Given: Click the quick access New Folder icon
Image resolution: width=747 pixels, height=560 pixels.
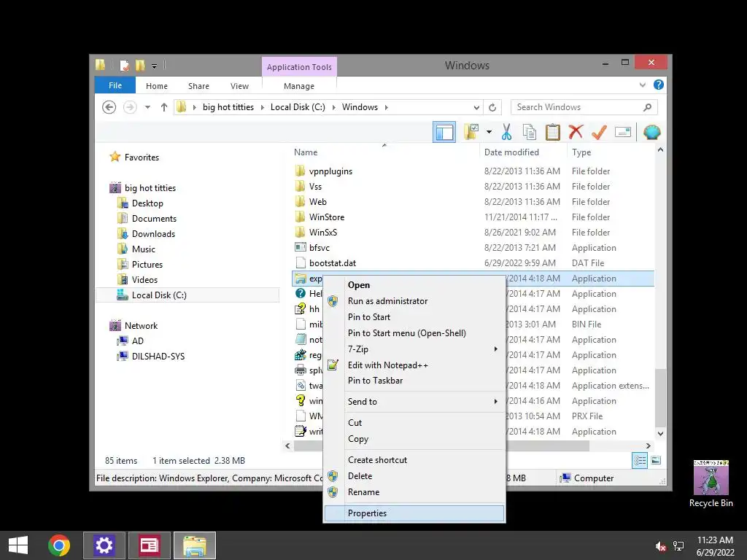Looking at the screenshot, I should (139, 65).
